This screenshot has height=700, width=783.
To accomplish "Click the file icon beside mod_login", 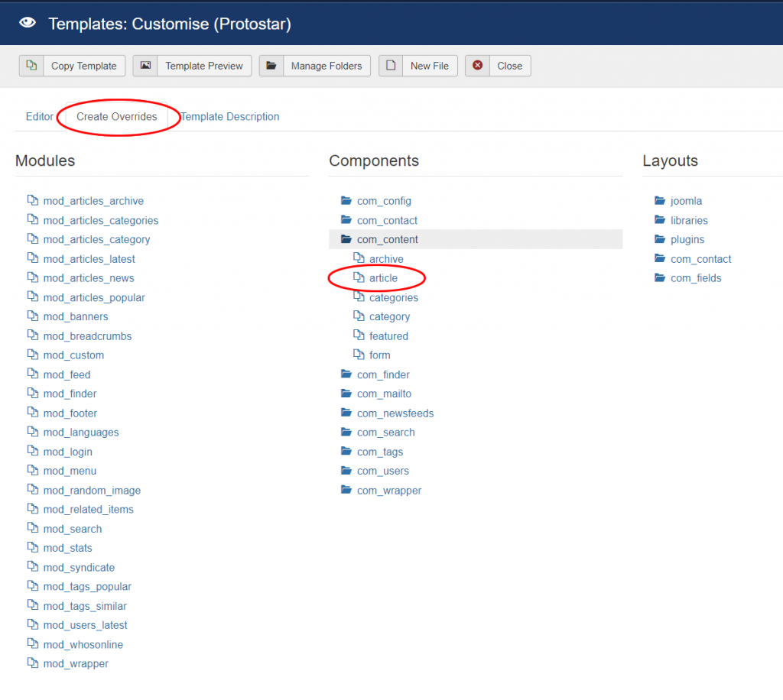I will coord(33,451).
